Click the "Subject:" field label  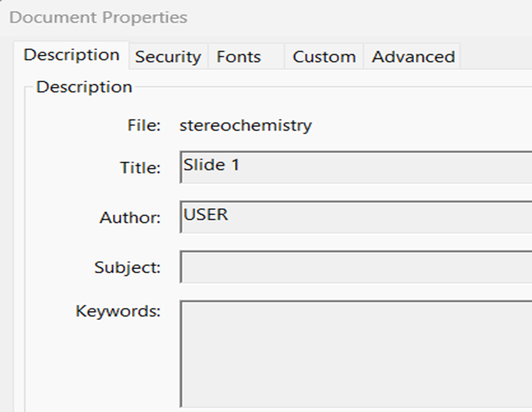pyautogui.click(x=127, y=268)
